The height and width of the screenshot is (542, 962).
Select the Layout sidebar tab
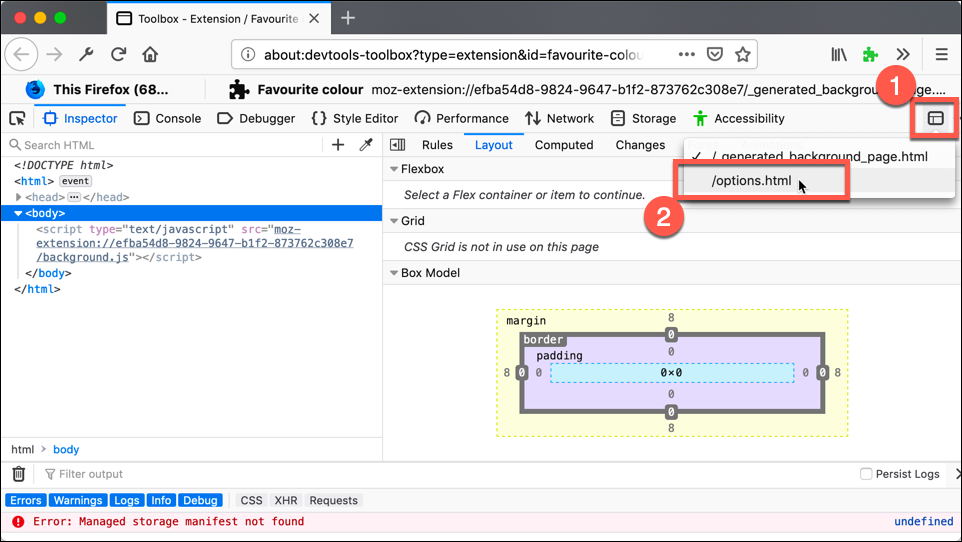point(493,145)
